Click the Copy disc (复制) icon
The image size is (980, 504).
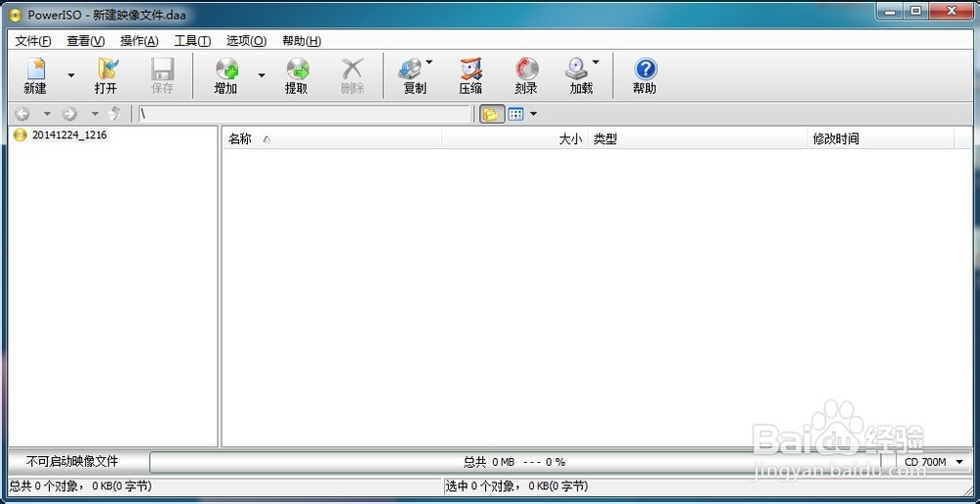click(x=411, y=69)
